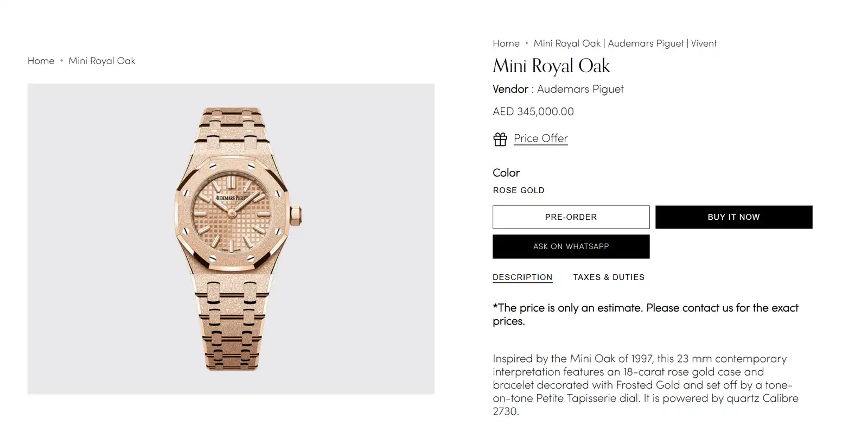The height and width of the screenshot is (425, 868).
Task: Open the rose gold watch product image
Action: click(x=231, y=239)
